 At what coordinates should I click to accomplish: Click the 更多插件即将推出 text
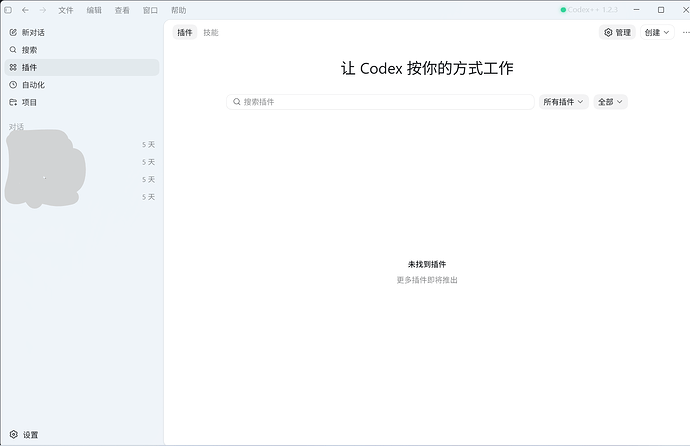click(427, 280)
